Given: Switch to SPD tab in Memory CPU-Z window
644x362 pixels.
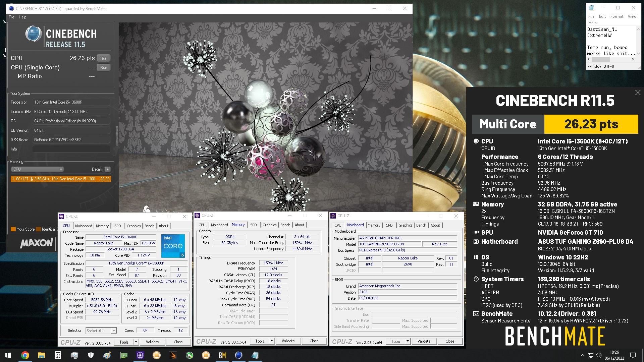Looking at the screenshot, I should 254,225.
